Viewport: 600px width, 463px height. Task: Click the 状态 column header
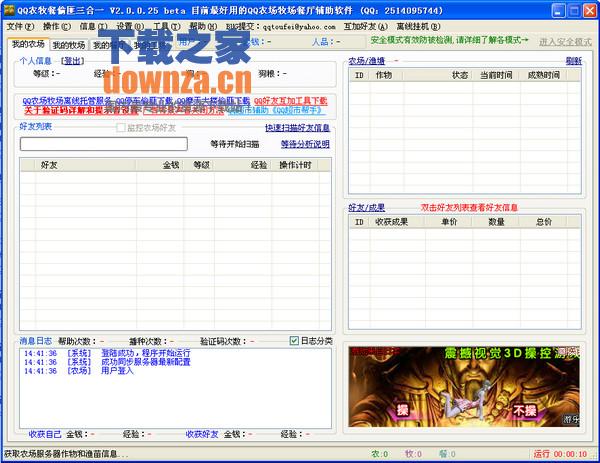pos(438,75)
